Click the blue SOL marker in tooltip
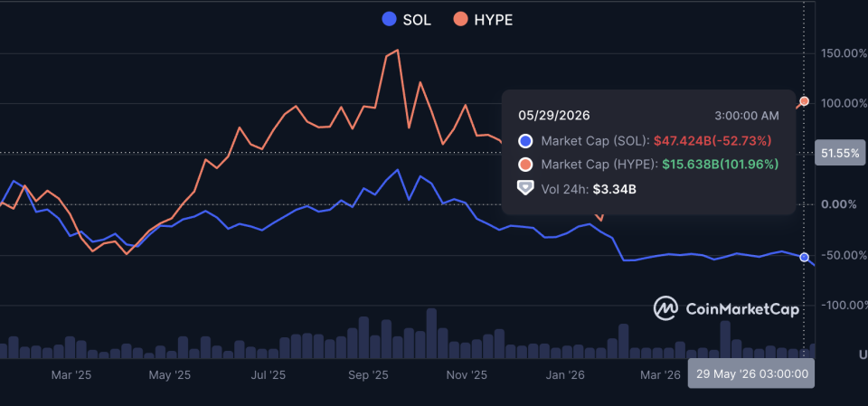 pyautogui.click(x=525, y=141)
